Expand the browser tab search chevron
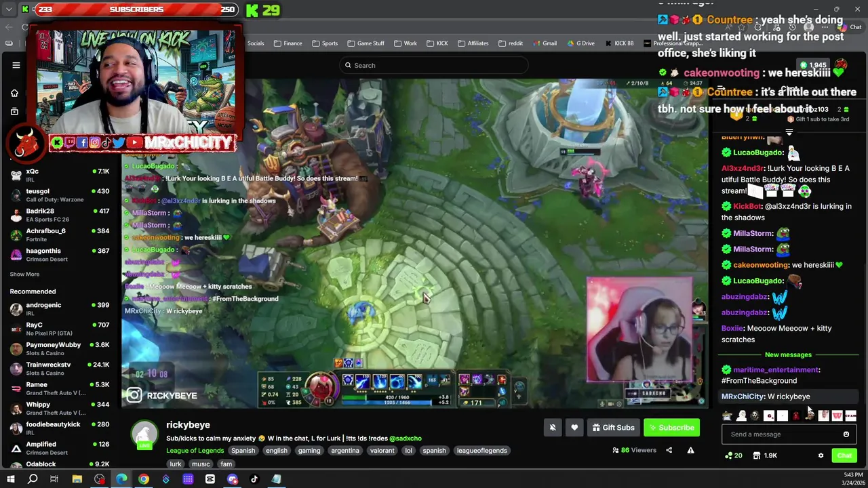Viewport: 868px width, 488px height. tap(9, 9)
